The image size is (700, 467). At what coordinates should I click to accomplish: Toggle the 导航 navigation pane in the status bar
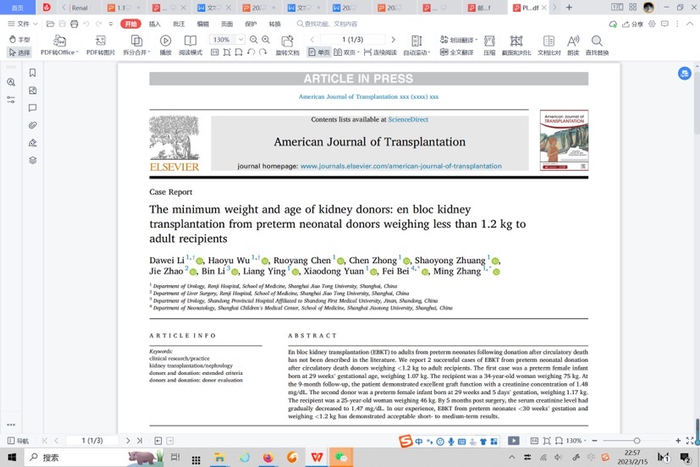18,441
